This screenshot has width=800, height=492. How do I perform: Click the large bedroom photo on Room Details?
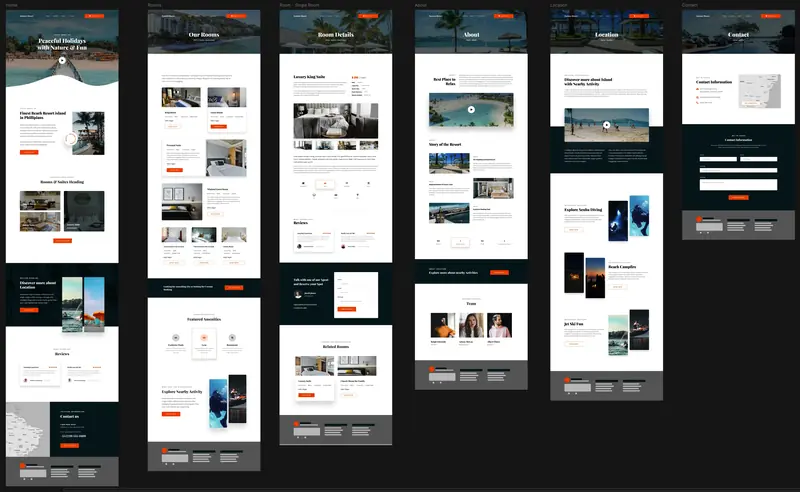pyautogui.click(x=336, y=120)
